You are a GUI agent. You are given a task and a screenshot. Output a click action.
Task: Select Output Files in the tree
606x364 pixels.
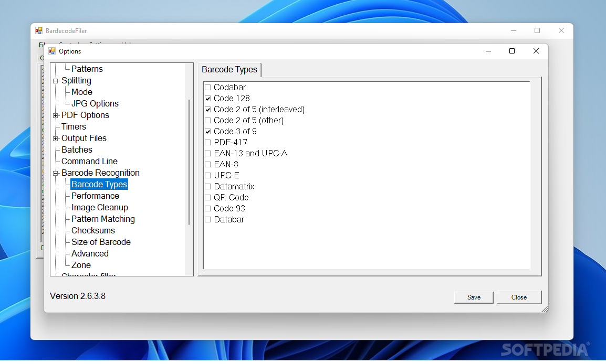(x=83, y=138)
